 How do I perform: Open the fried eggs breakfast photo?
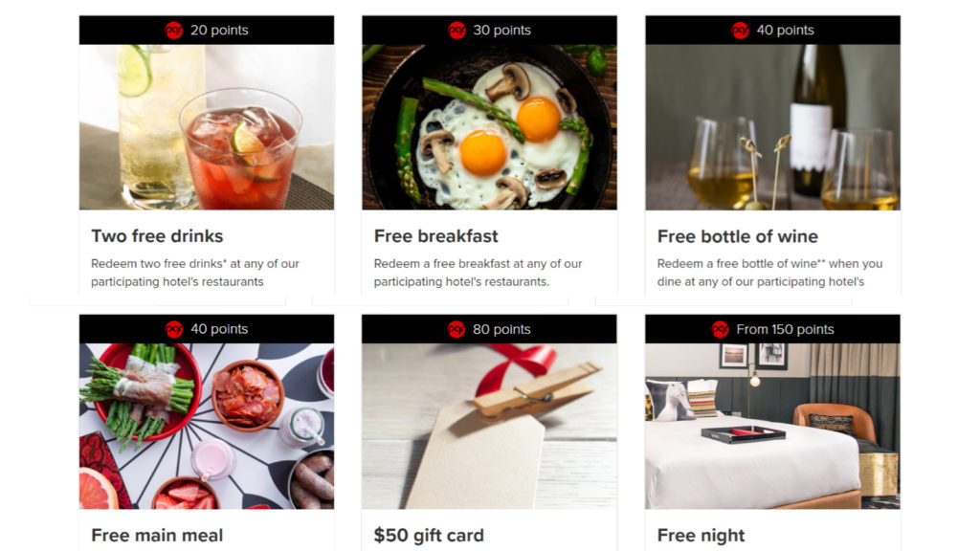[489, 127]
